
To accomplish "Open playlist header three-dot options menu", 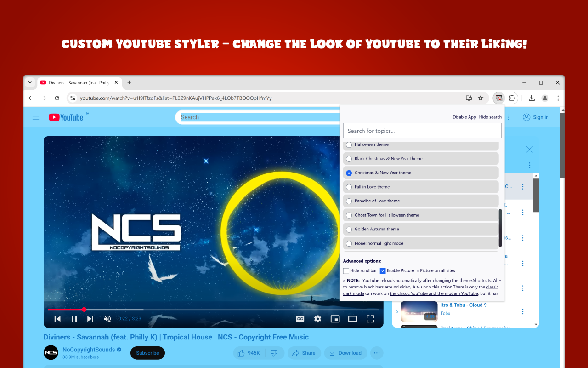I will point(530,165).
